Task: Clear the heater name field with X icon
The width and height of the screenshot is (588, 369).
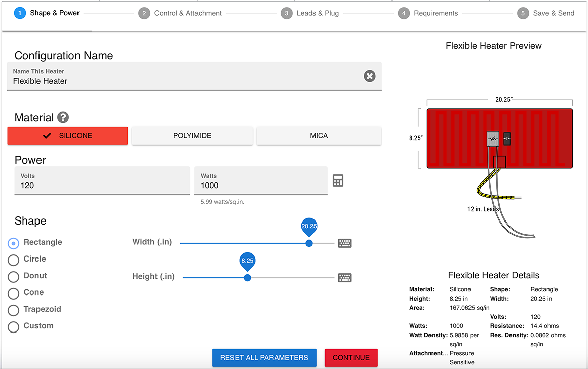Action: coord(370,76)
